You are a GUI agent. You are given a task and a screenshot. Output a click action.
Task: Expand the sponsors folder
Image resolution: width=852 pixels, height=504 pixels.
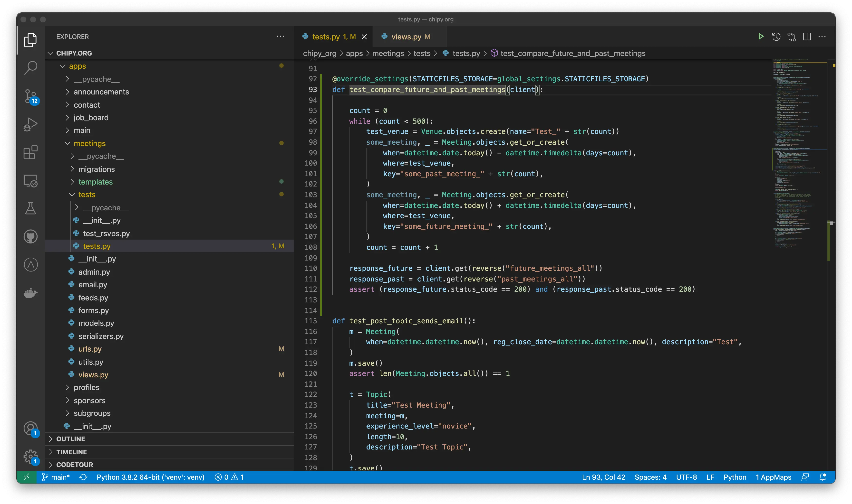(169, 401)
